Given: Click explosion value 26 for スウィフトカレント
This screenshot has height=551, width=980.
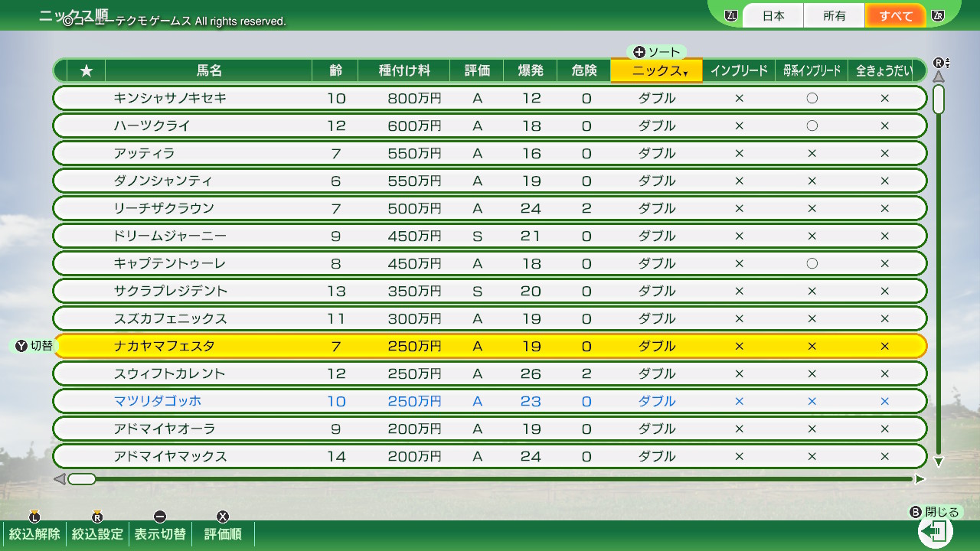Looking at the screenshot, I should [531, 373].
